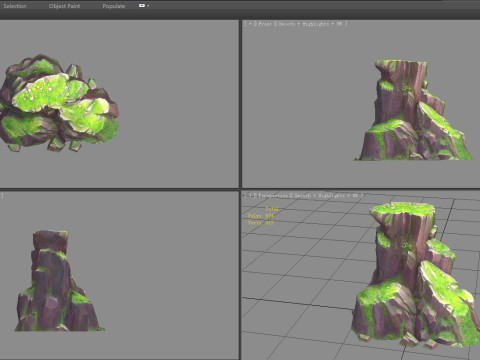Select the rock model in the top-left viewport
The height and width of the screenshot is (360, 480).
pos(58,103)
